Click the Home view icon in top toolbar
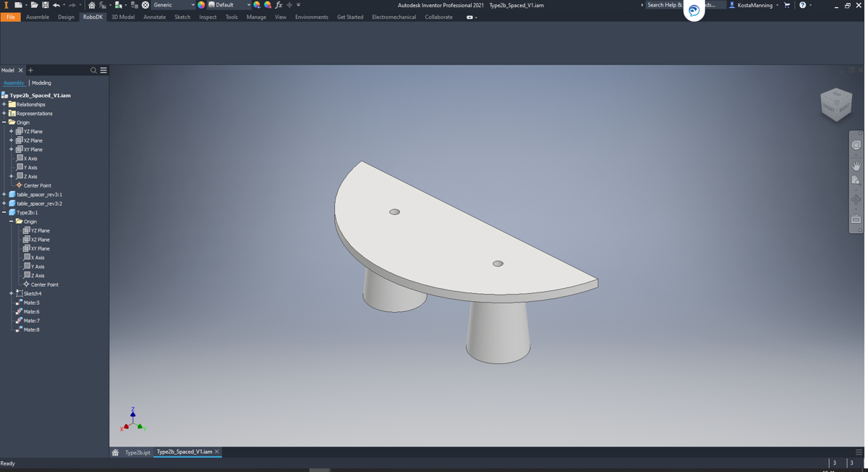The image size is (868, 472). [91, 5]
